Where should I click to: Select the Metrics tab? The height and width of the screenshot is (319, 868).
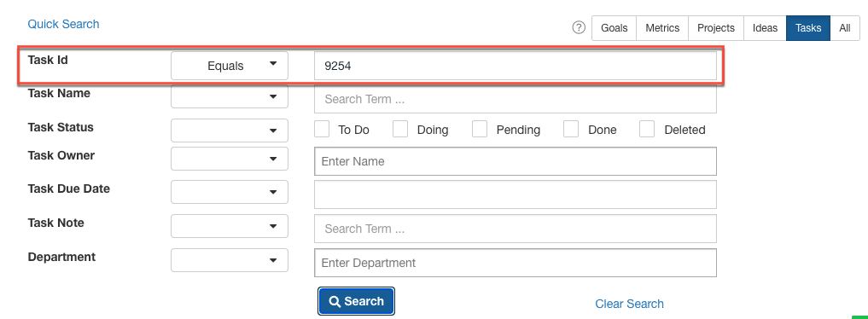tap(662, 28)
